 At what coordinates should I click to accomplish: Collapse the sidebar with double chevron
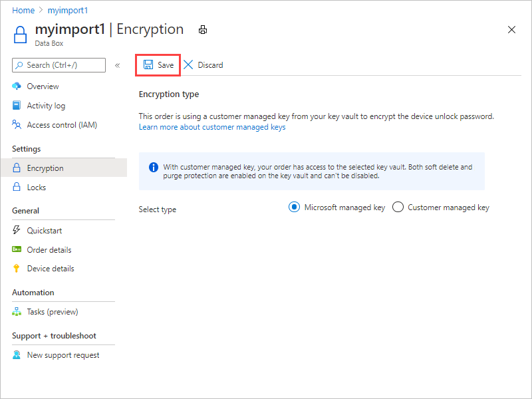pos(118,65)
